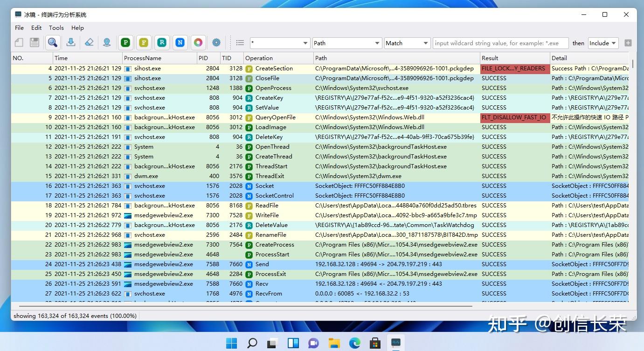Viewport: 644px width, 351px height.
Task: Open the Edit menu
Action: [x=36, y=28]
